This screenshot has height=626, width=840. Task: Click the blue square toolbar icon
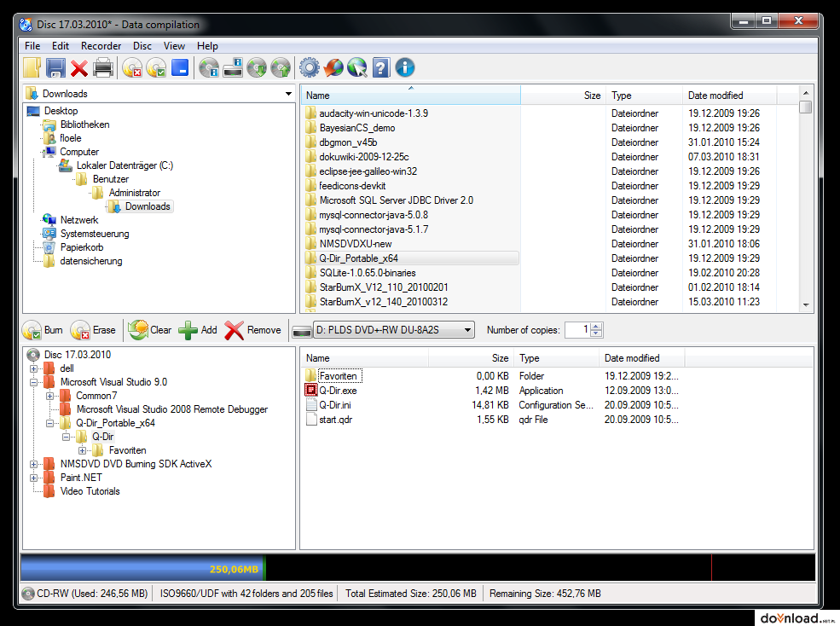[x=180, y=67]
